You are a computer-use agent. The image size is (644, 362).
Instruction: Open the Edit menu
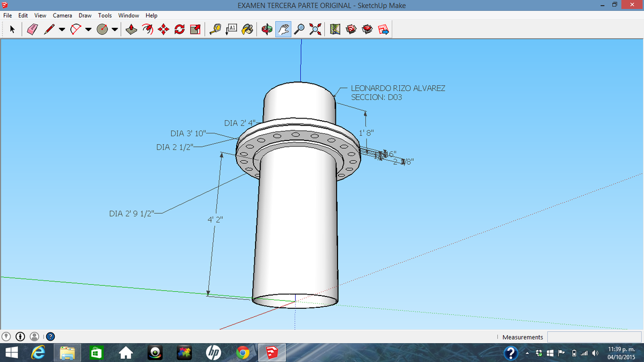tap(23, 16)
